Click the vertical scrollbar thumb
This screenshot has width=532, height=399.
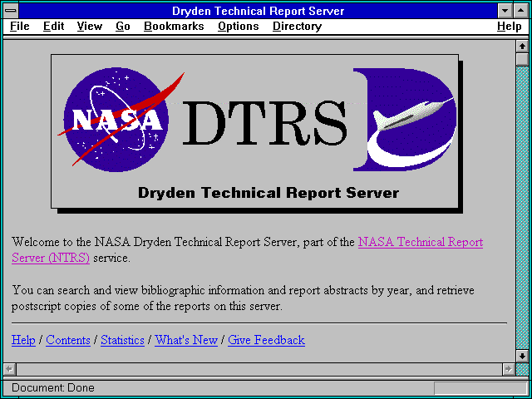pos(522,59)
